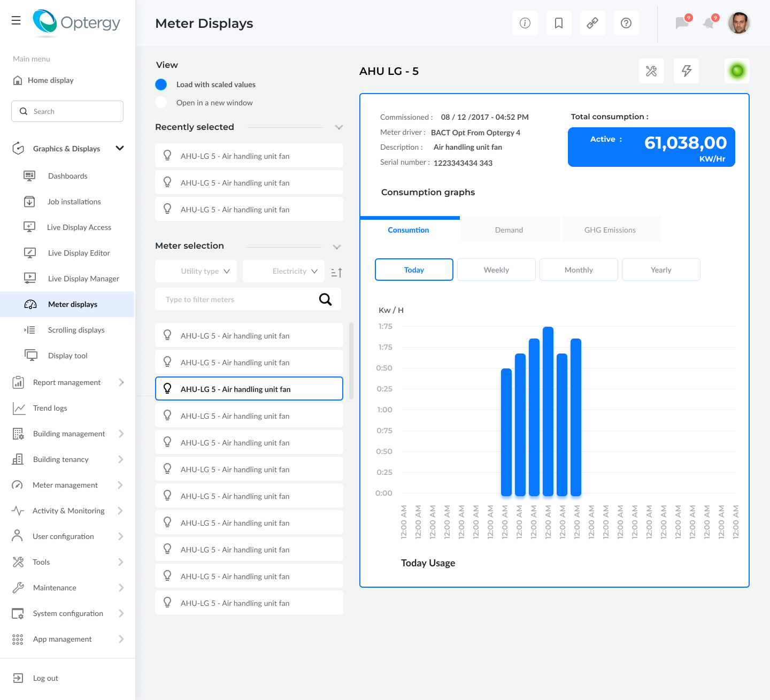
Task: Open Live Display Editor
Action: [x=79, y=253]
